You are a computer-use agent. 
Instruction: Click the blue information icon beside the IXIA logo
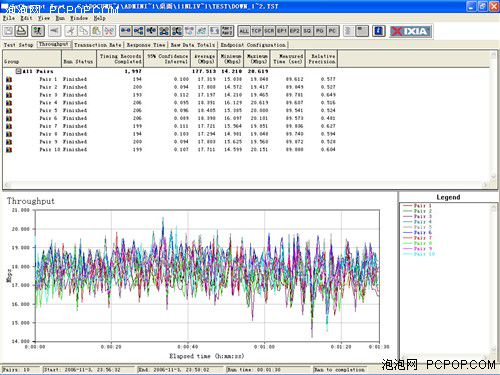(378, 31)
